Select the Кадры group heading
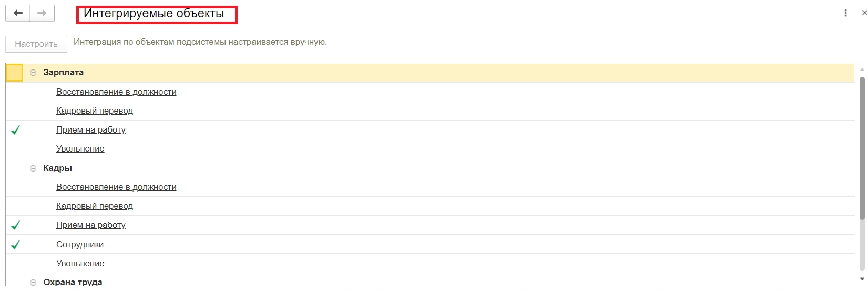 click(x=57, y=168)
